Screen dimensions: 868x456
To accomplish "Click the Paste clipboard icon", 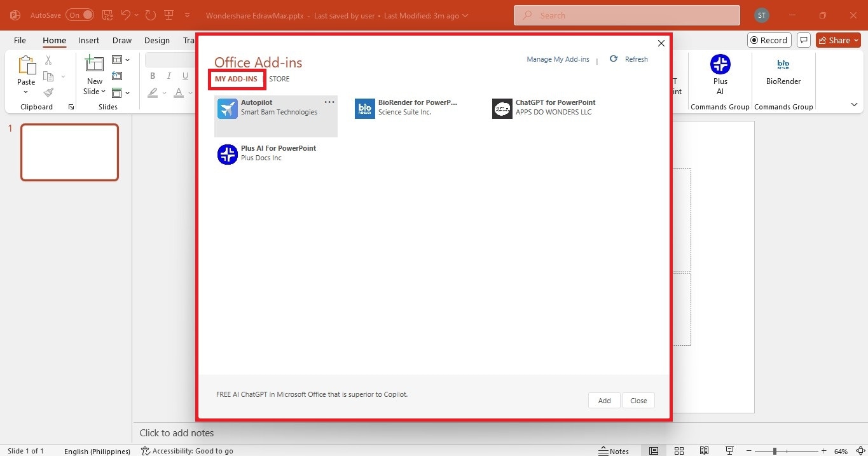I will tap(26, 65).
